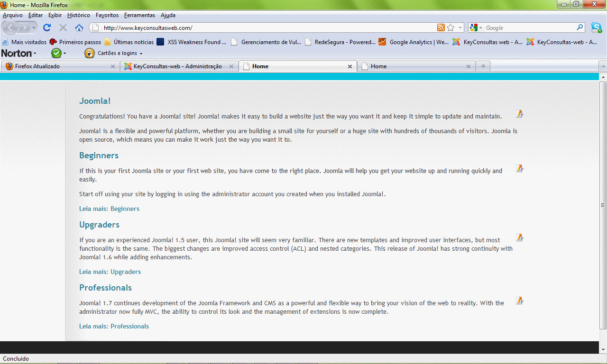
Task: Open the Joomla! article heading link
Action: click(95, 101)
